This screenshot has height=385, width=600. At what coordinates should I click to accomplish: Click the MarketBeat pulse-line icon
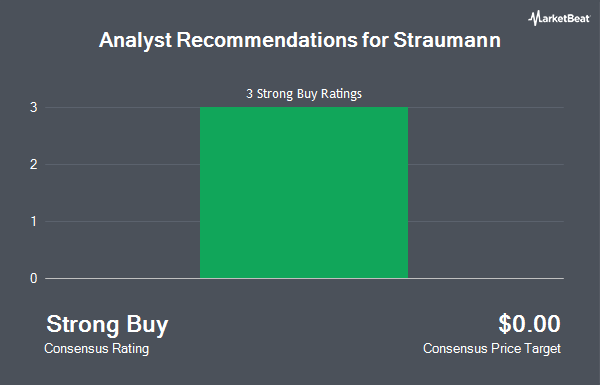534,18
